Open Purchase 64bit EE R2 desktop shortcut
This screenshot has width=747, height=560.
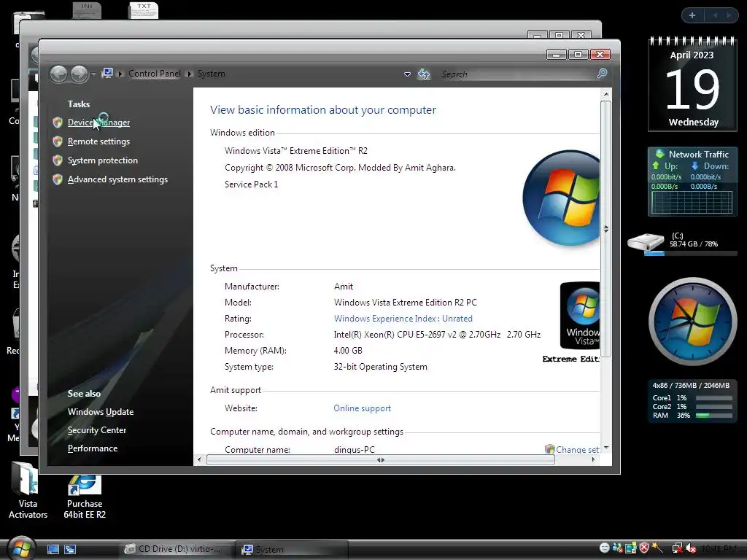pyautogui.click(x=85, y=497)
